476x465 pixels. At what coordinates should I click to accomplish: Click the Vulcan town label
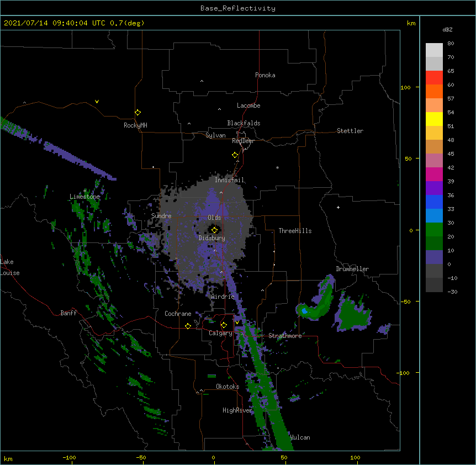pos(300,437)
